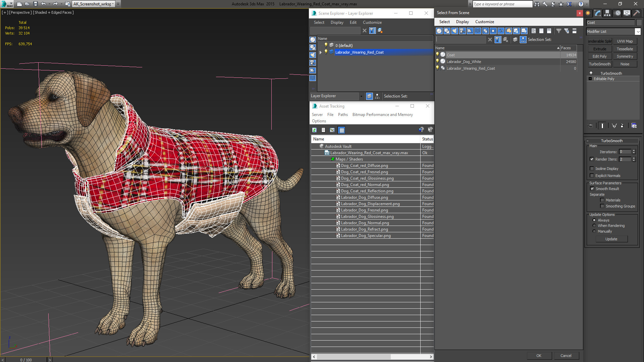The image size is (644, 362).
Task: Click the binoculars search icon in title bar
Action: click(x=537, y=4)
